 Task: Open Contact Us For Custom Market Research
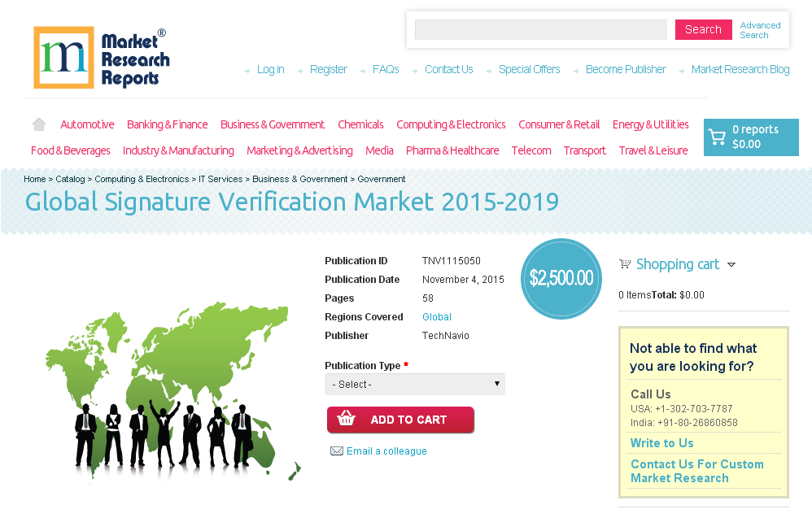(696, 471)
